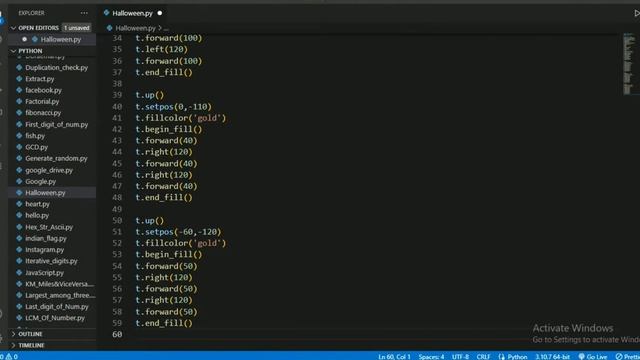Click Prettier status bar item
This screenshot has height=360, width=640.
(x=628, y=356)
